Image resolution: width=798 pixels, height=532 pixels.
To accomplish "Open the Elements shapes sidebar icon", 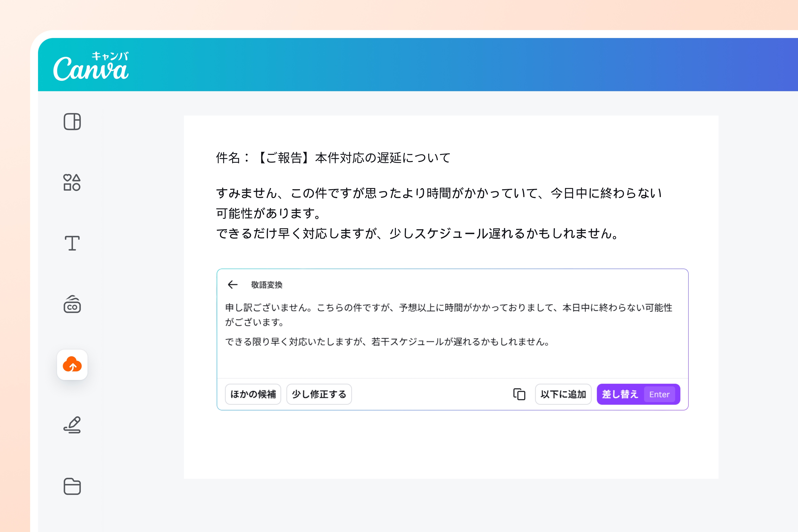I will pos(72,182).
